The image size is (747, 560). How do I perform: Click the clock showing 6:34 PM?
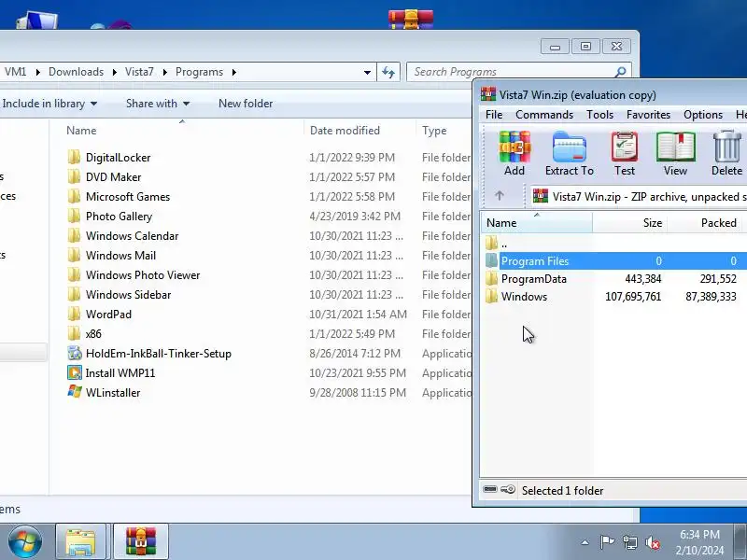(699, 534)
